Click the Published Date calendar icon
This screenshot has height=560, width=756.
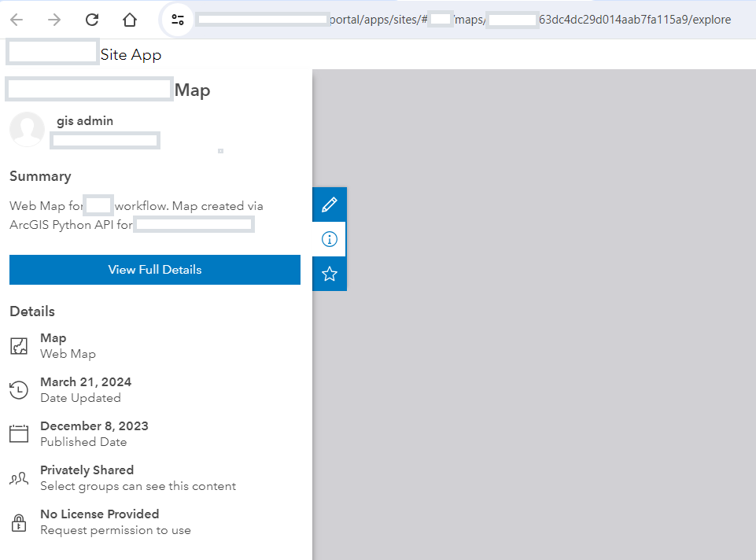pyautogui.click(x=19, y=433)
